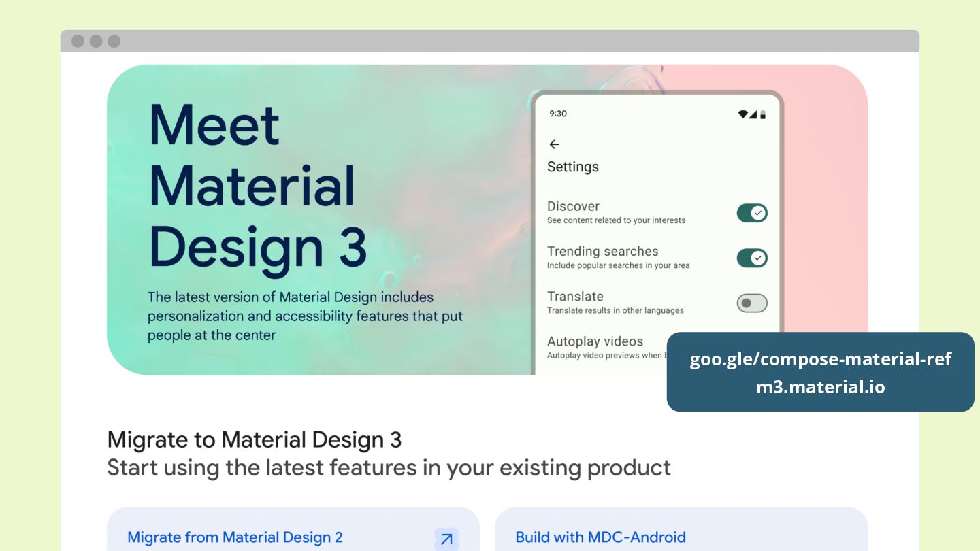The width and height of the screenshot is (980, 551).
Task: Click the middle gray window control dot
Action: coord(96,41)
